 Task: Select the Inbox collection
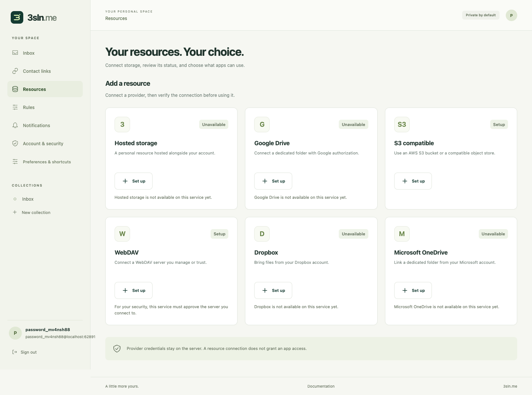45,199
